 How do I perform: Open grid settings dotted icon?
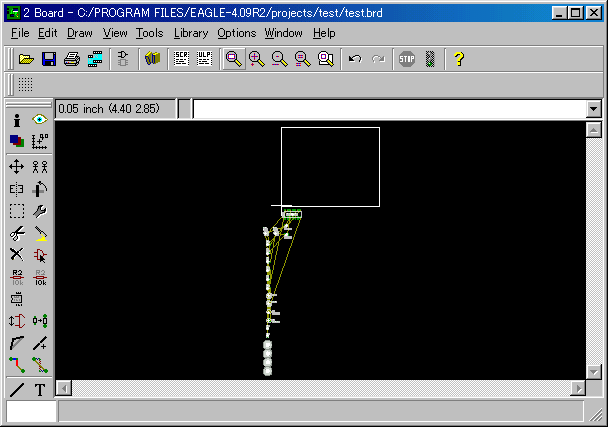[26, 85]
